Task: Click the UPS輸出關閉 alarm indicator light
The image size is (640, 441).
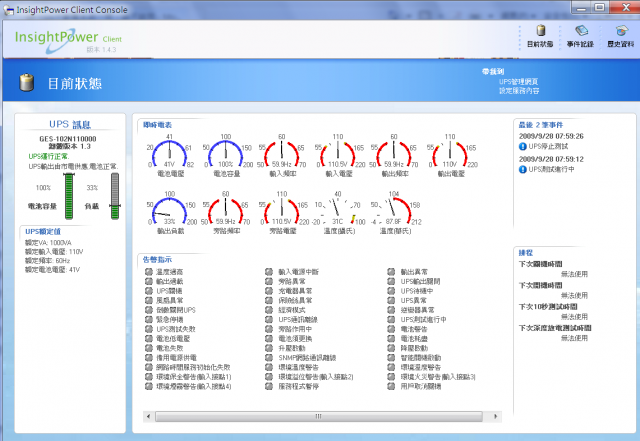Action: [x=391, y=281]
